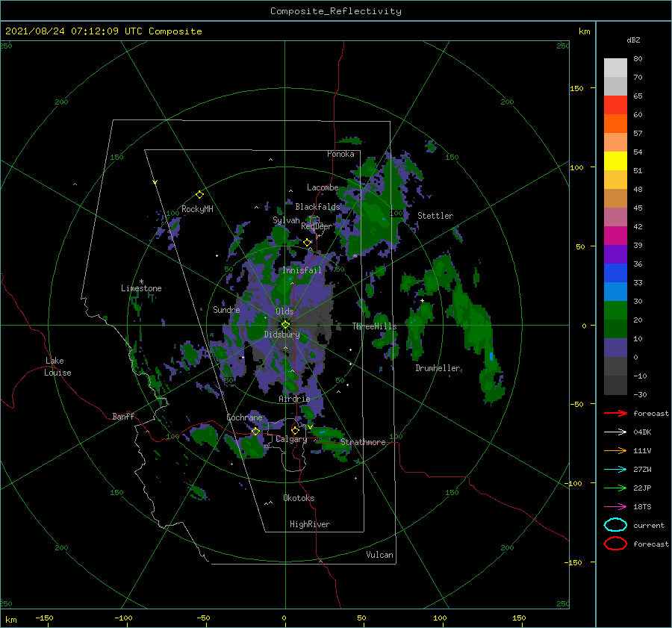Image resolution: width=672 pixels, height=628 pixels.
Task: Click the 33 dBZ blue color swatch
Action: click(x=615, y=273)
